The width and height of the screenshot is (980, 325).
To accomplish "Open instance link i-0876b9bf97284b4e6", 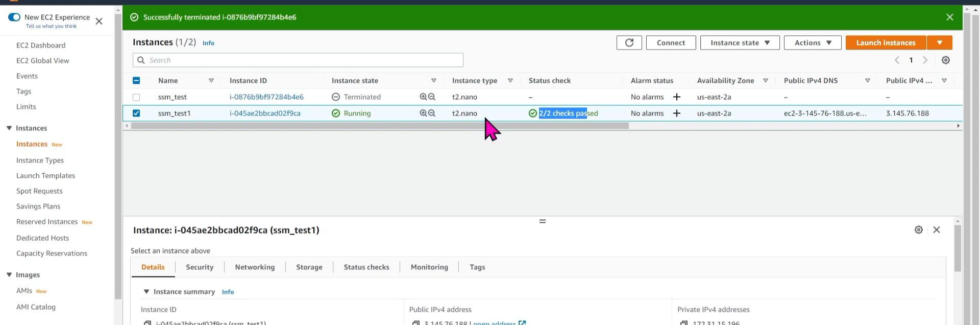I will click(266, 97).
